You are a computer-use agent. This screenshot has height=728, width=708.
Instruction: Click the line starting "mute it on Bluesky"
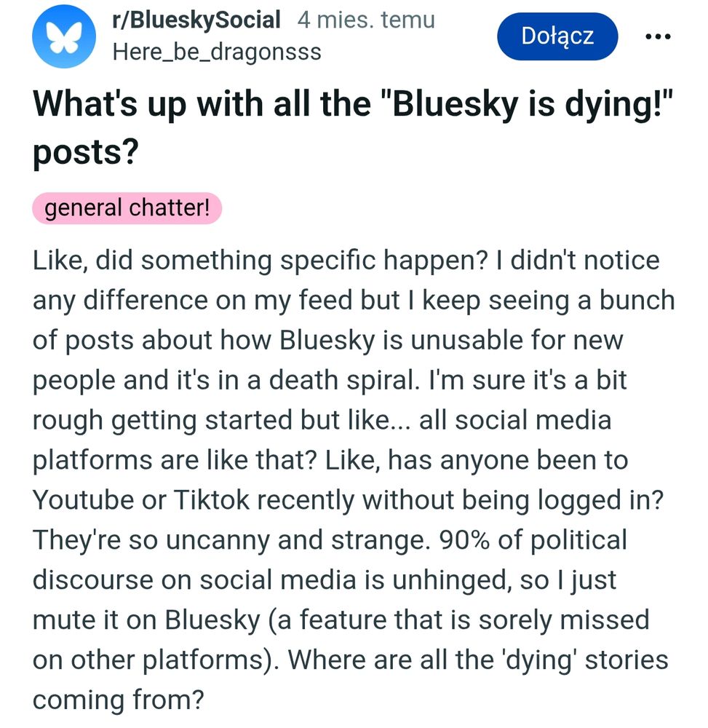pyautogui.click(x=341, y=620)
